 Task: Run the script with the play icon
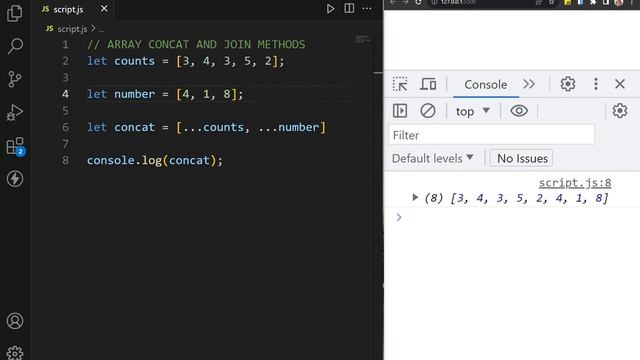[330, 9]
